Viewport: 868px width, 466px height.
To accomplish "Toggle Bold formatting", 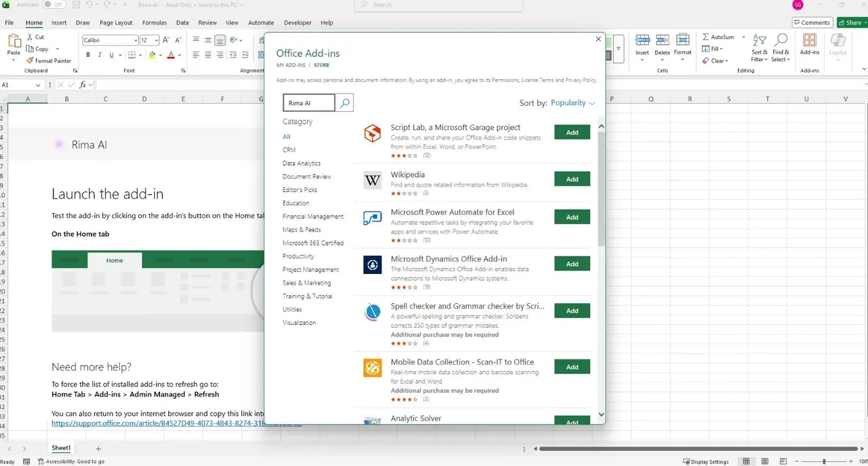I will click(x=87, y=55).
